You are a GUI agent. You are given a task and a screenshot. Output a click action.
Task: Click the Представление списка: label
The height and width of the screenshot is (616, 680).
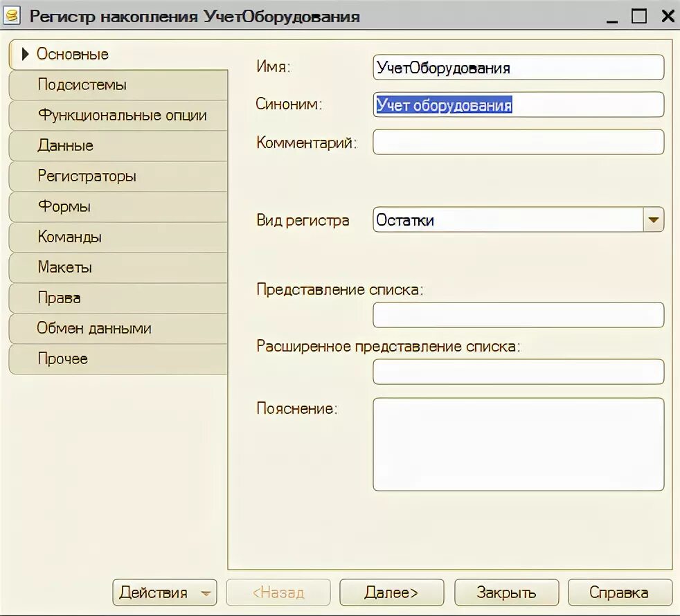(340, 289)
